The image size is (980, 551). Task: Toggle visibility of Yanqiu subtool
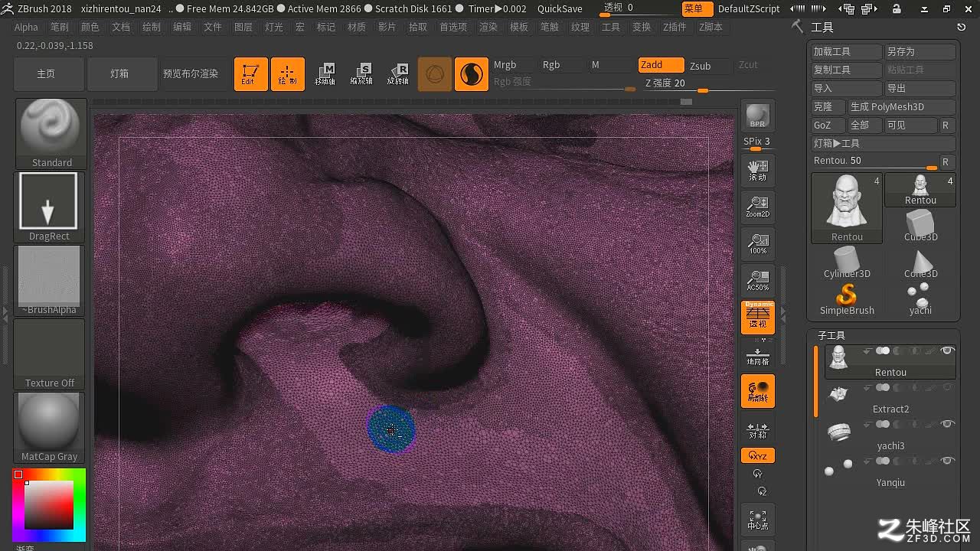click(x=947, y=461)
